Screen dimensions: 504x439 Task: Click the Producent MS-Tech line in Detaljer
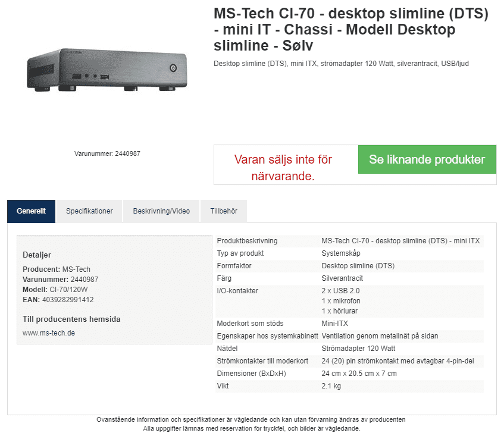(x=57, y=269)
